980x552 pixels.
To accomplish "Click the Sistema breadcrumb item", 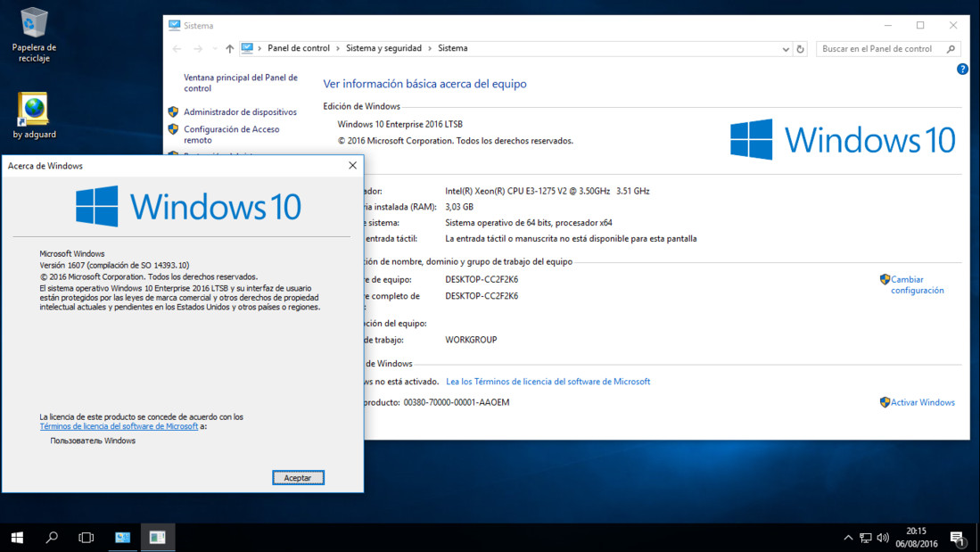I will [452, 48].
